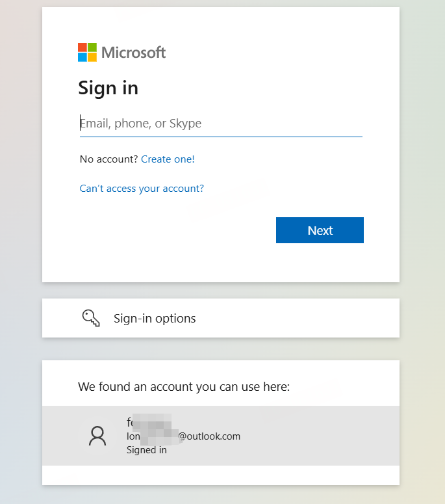Follow the "Can't access your account?" link
The width and height of the screenshot is (445, 504).
coord(142,189)
